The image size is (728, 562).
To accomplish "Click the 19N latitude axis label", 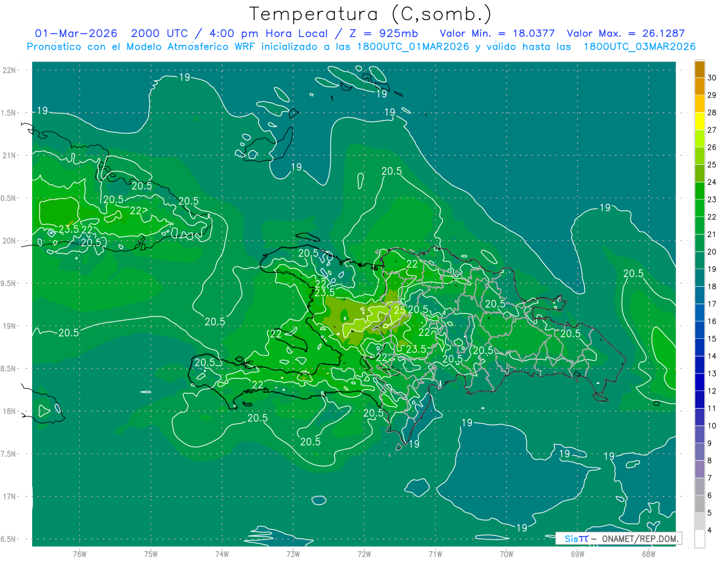I will [x=10, y=326].
